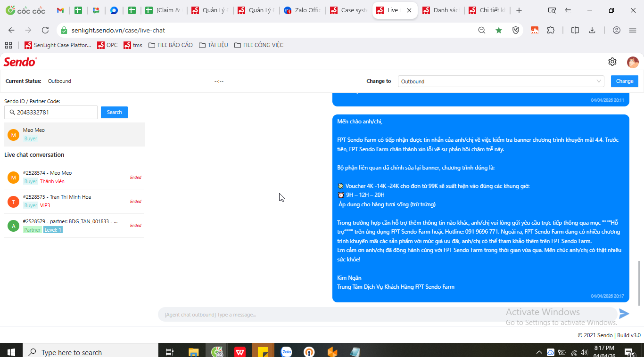644x357 pixels.
Task: Open the shield protection icon in address bar
Action: [x=516, y=30]
